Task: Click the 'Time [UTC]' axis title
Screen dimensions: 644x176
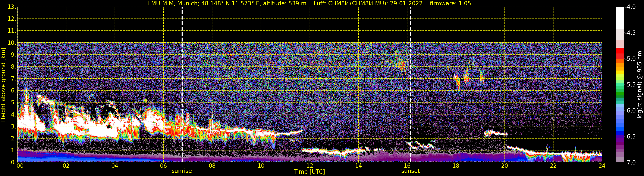Action: [310, 172]
